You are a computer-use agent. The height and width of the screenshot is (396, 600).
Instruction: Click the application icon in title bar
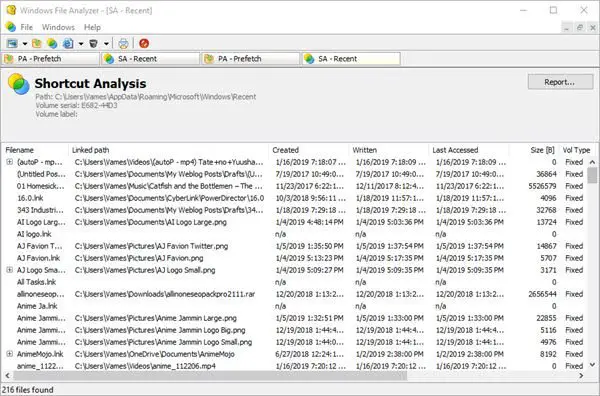coord(11,10)
